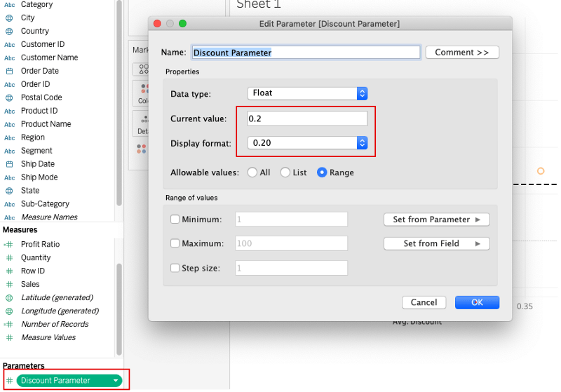Click the orange circle mark in the chart
The width and height of the screenshot is (561, 392).
541,171
